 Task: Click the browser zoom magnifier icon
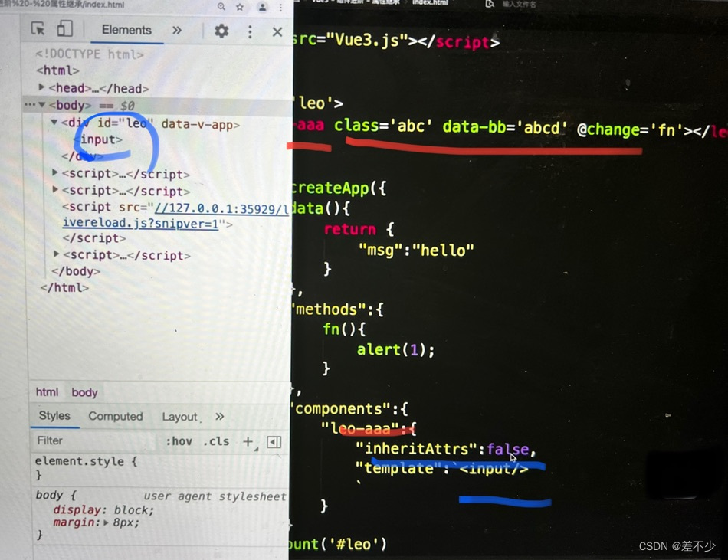pyautogui.click(x=221, y=6)
